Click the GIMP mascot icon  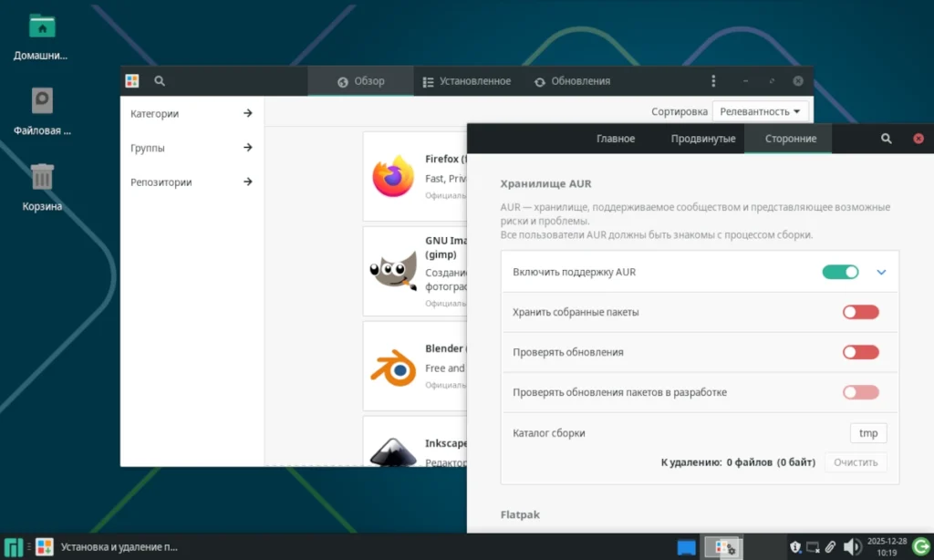click(393, 271)
